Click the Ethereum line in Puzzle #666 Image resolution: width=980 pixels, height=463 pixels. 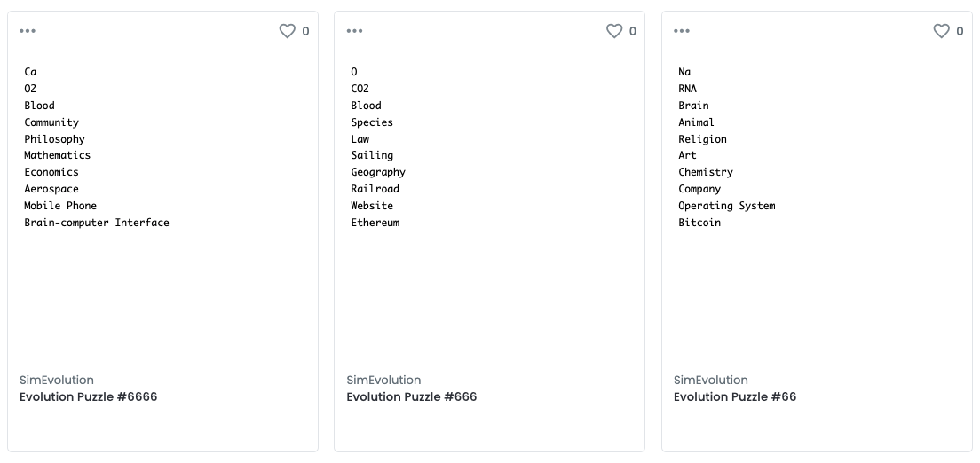(x=375, y=223)
